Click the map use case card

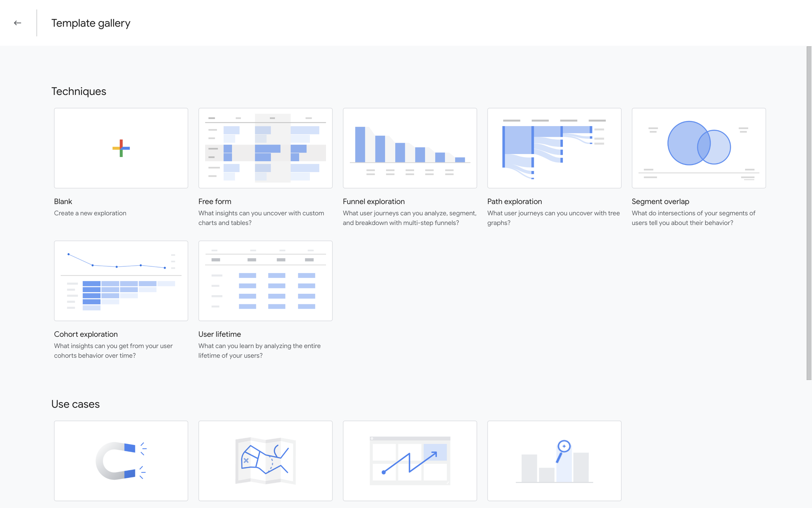[265, 461]
